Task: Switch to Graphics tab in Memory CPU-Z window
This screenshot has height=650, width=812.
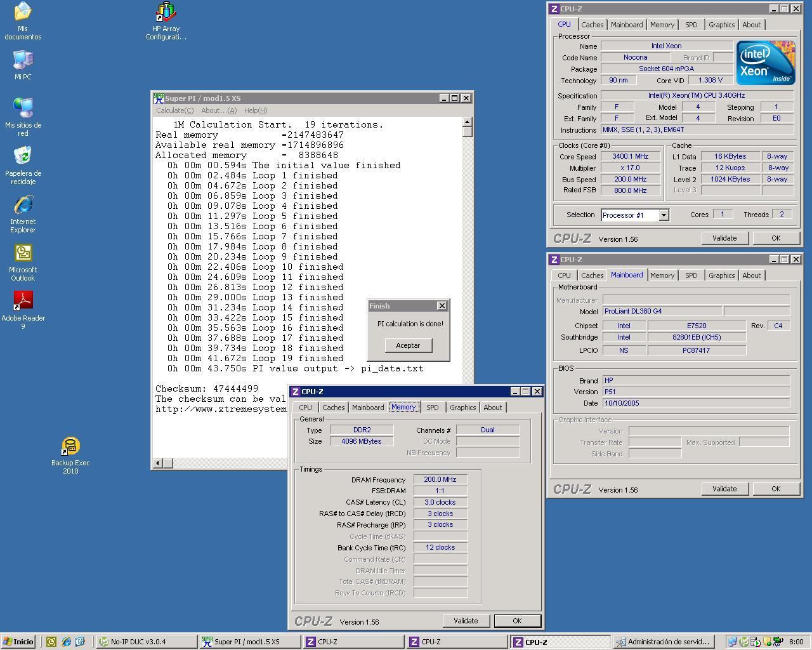Action: point(463,408)
